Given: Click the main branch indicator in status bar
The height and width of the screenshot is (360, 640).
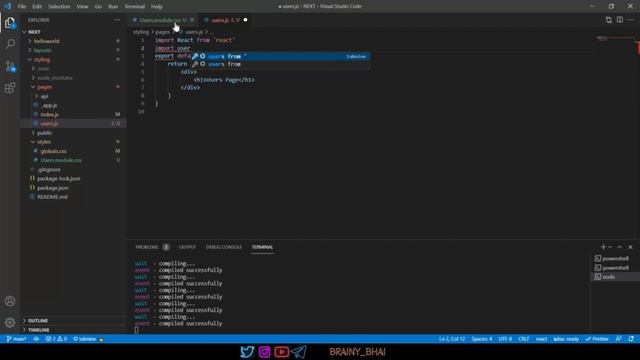Looking at the screenshot, I should [17, 339].
